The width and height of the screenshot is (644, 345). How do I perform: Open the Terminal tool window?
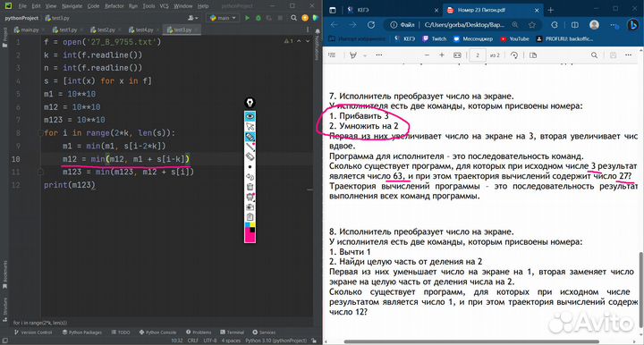232,332
